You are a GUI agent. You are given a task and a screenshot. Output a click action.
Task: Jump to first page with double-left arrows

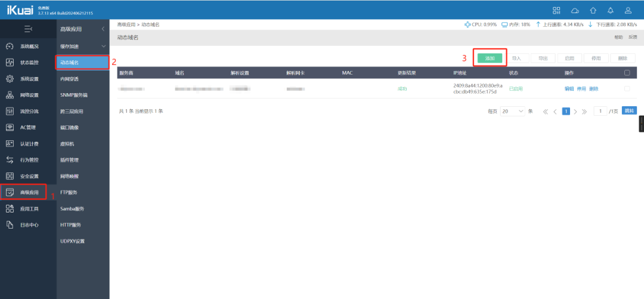pyautogui.click(x=546, y=112)
